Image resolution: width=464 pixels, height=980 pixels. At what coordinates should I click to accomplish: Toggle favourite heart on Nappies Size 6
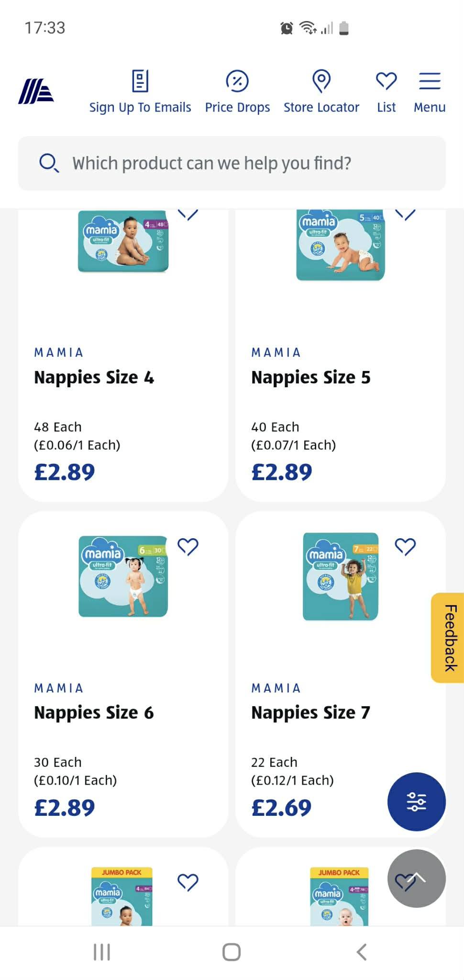[188, 546]
